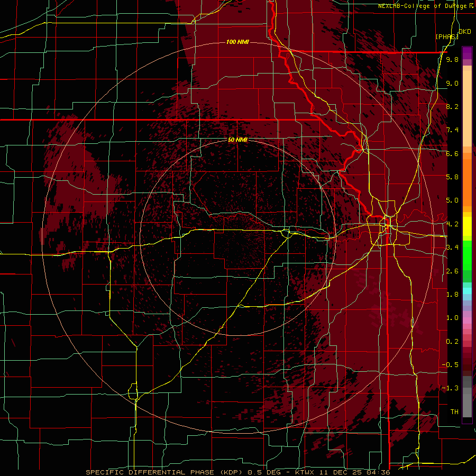Click the -0.5 value on the color scale
This screenshot has width=476, height=476.
(450, 365)
